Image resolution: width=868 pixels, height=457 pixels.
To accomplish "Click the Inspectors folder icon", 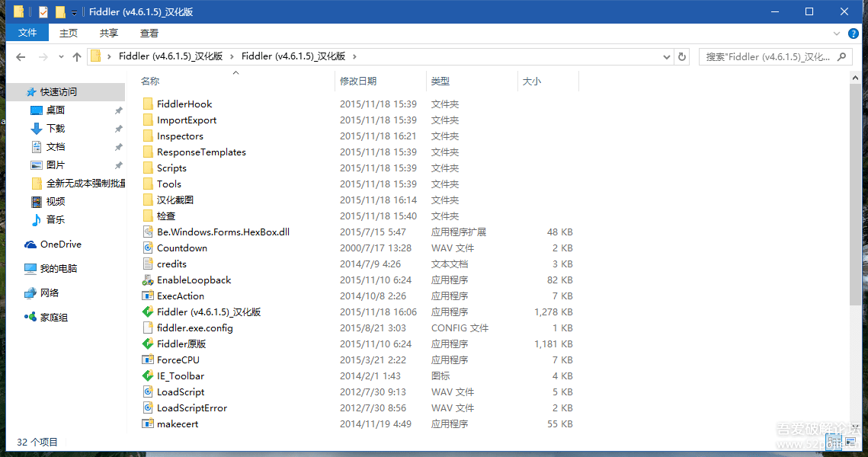I will coord(147,136).
